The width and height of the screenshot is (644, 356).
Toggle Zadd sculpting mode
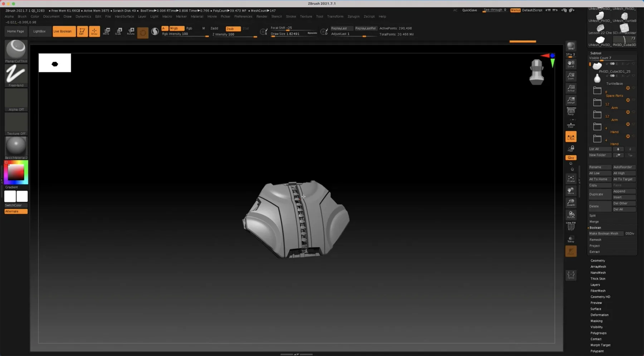(214, 28)
